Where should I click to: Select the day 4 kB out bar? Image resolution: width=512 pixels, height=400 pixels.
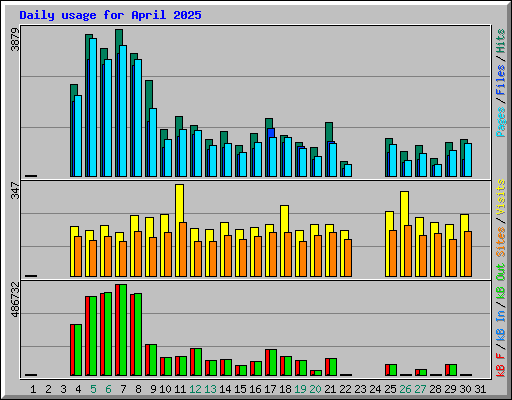coord(78,350)
